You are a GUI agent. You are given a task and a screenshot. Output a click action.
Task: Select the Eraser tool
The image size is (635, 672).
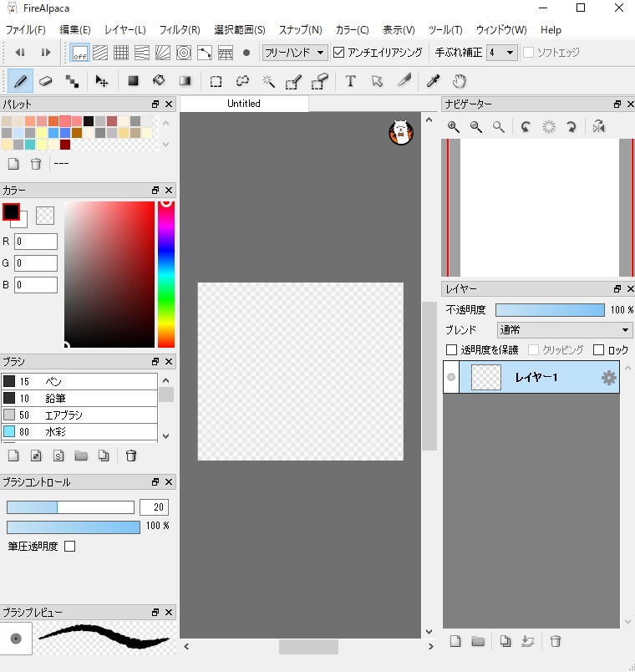[x=45, y=81]
